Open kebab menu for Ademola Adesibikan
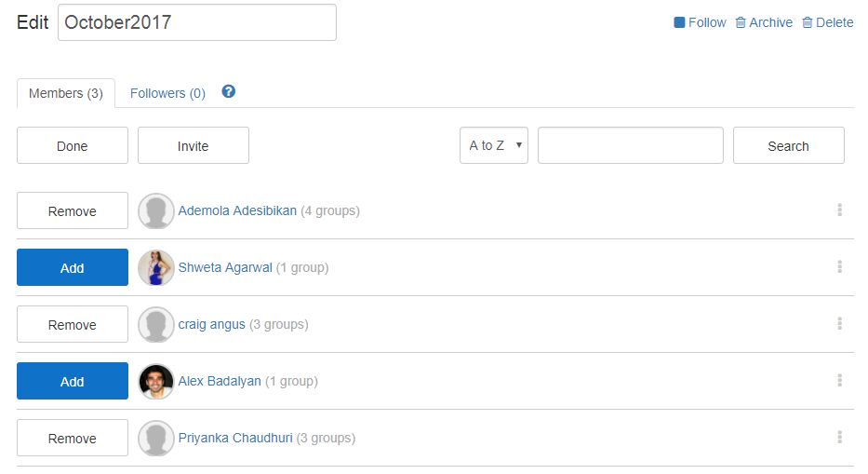868x474 pixels. pos(840,210)
